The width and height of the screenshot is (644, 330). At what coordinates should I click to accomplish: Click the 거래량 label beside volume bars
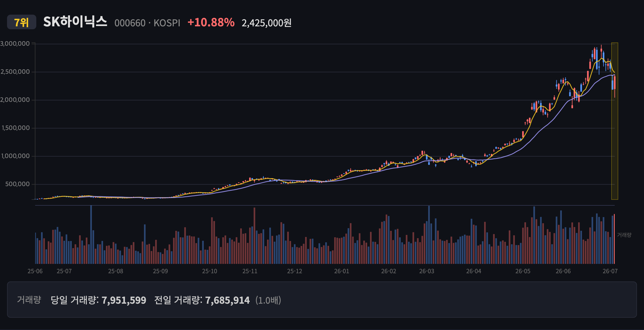click(624, 235)
